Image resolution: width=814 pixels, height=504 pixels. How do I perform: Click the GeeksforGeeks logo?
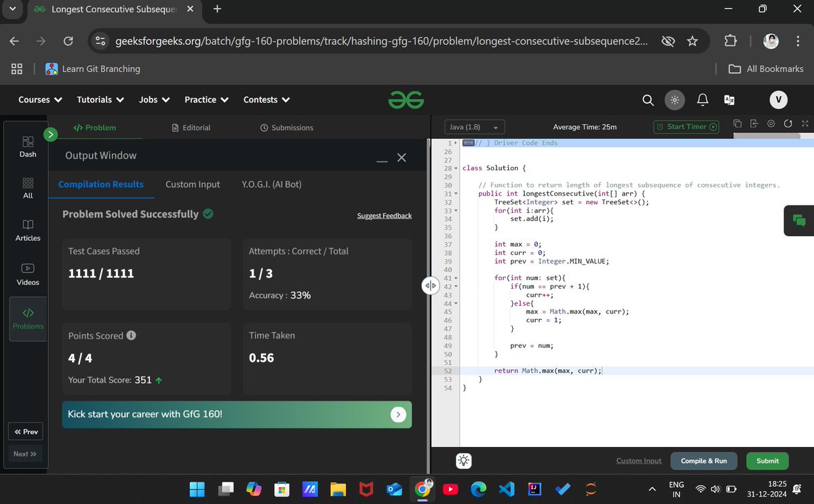point(406,100)
